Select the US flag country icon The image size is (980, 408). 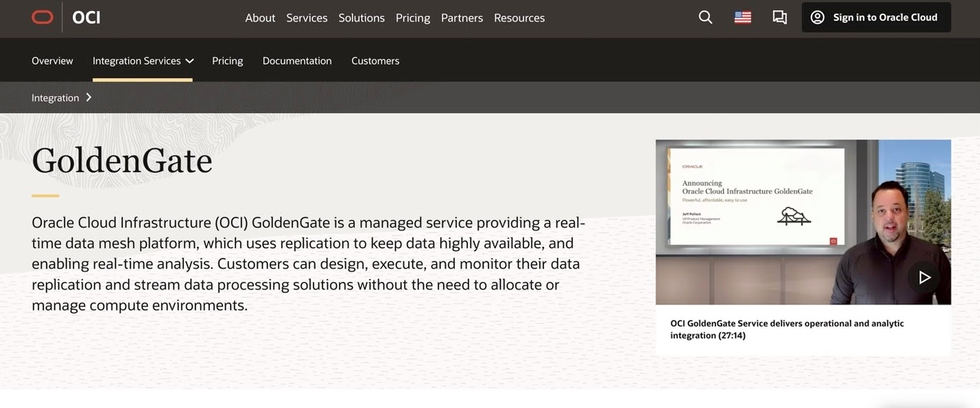pos(743,17)
